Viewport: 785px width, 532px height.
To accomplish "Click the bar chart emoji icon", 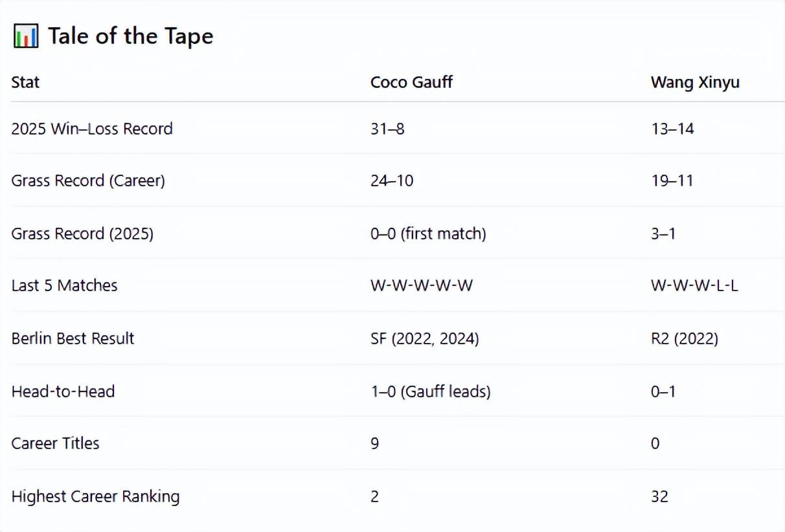I will pyautogui.click(x=26, y=36).
